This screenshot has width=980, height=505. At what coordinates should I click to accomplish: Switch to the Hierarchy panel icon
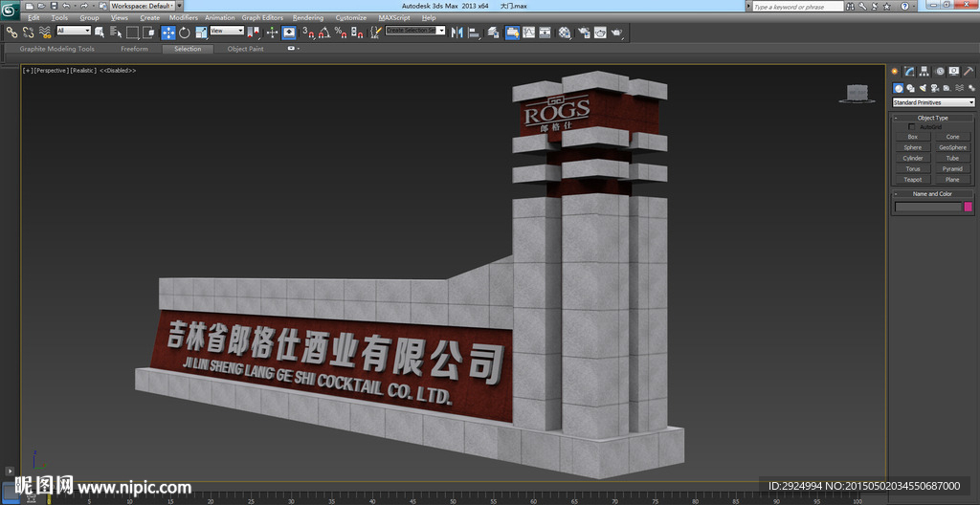point(924,71)
